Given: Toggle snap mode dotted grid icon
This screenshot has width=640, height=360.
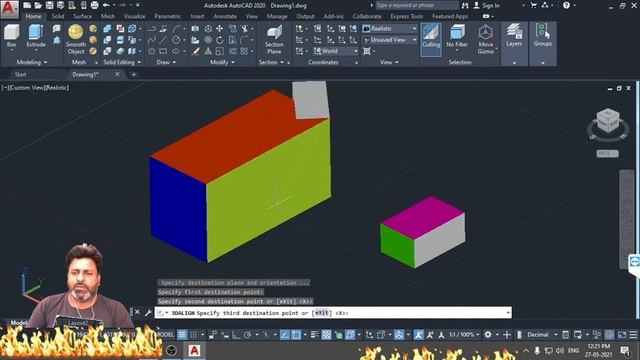Looking at the screenshot, I should 193,335.
